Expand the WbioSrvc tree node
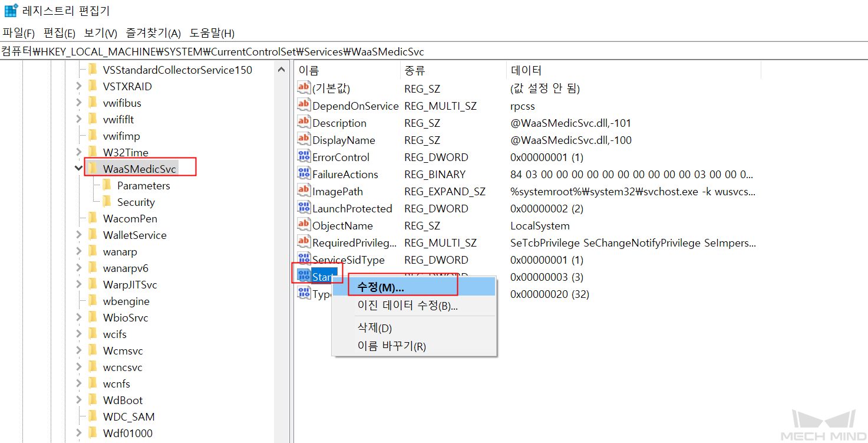Image resolution: width=868 pixels, height=443 pixels. pyautogui.click(x=78, y=317)
